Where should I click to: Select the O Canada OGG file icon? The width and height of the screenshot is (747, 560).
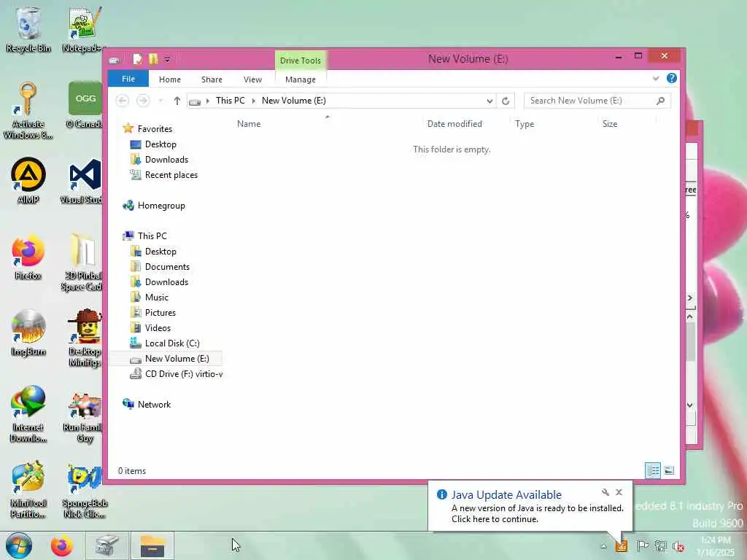[85, 106]
